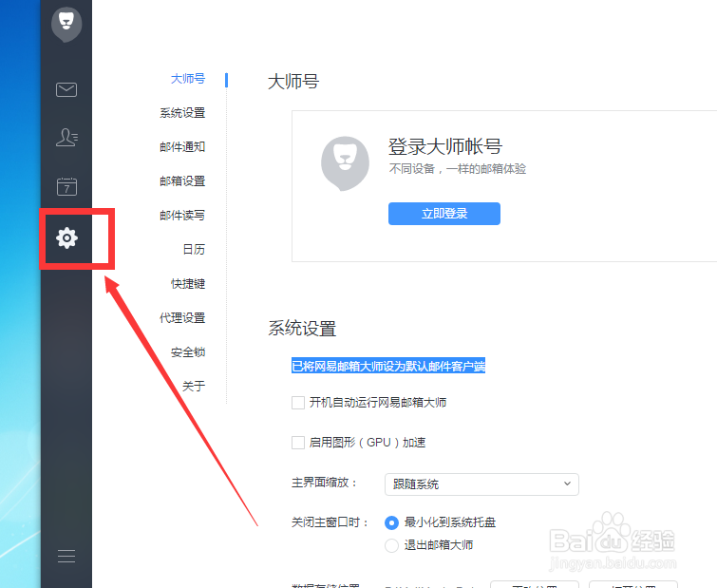Go to 邮件通知 section
This screenshot has height=588, width=717.
click(182, 147)
